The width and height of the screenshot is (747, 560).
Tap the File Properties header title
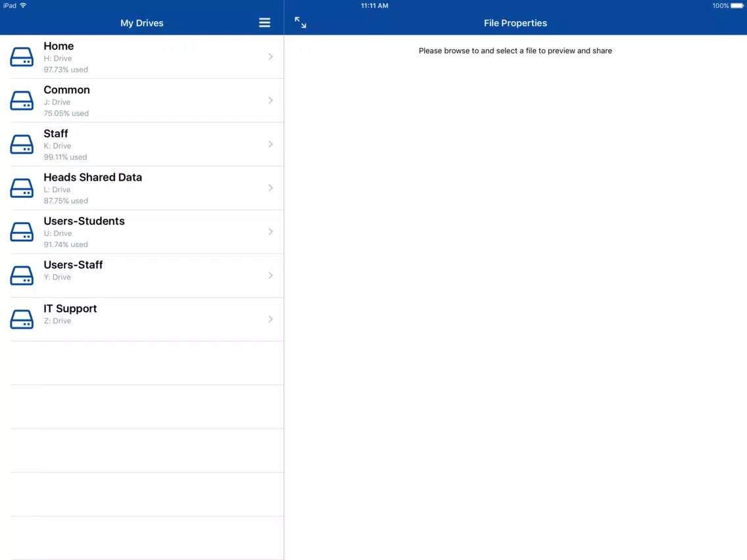coord(516,23)
